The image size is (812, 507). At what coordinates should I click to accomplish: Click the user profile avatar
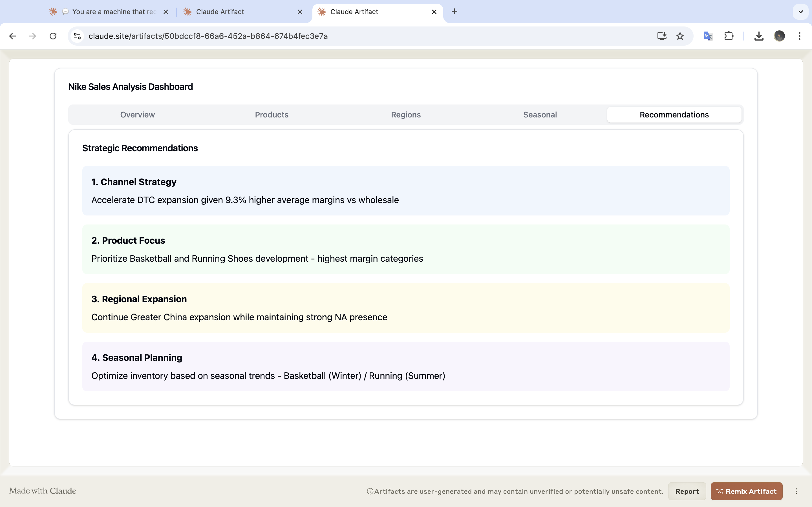(x=779, y=36)
